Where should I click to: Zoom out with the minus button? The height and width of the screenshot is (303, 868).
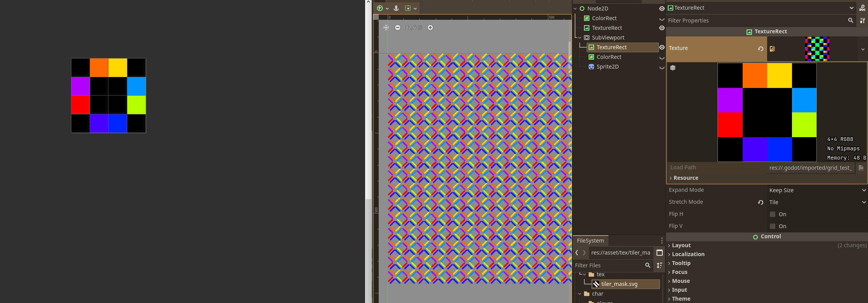[398, 28]
